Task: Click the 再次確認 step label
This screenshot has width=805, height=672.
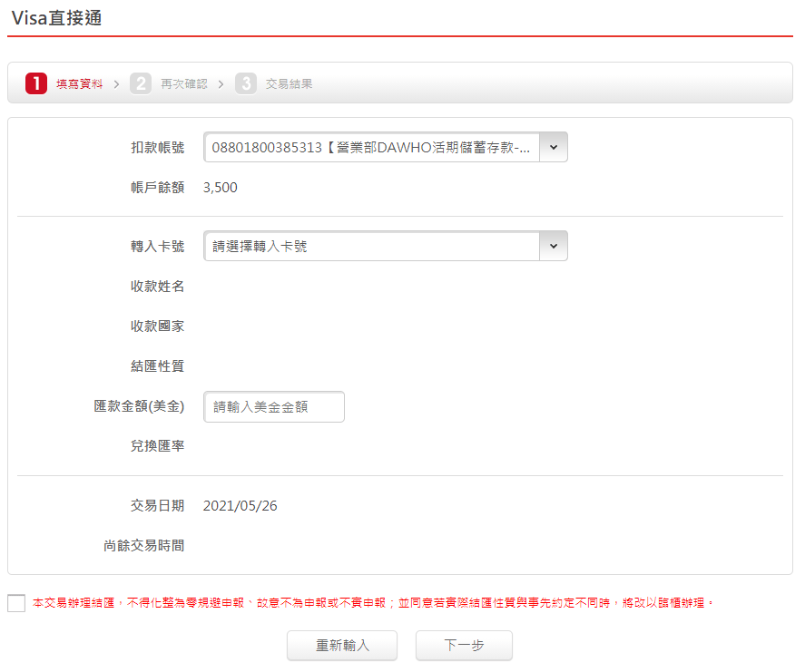Action: [184, 84]
